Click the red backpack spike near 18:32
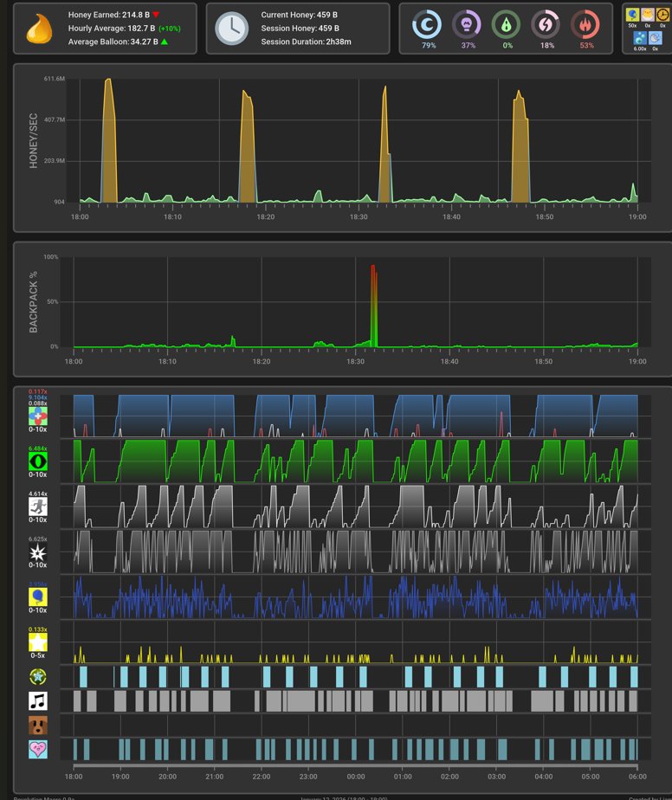672x800 pixels. tap(373, 306)
